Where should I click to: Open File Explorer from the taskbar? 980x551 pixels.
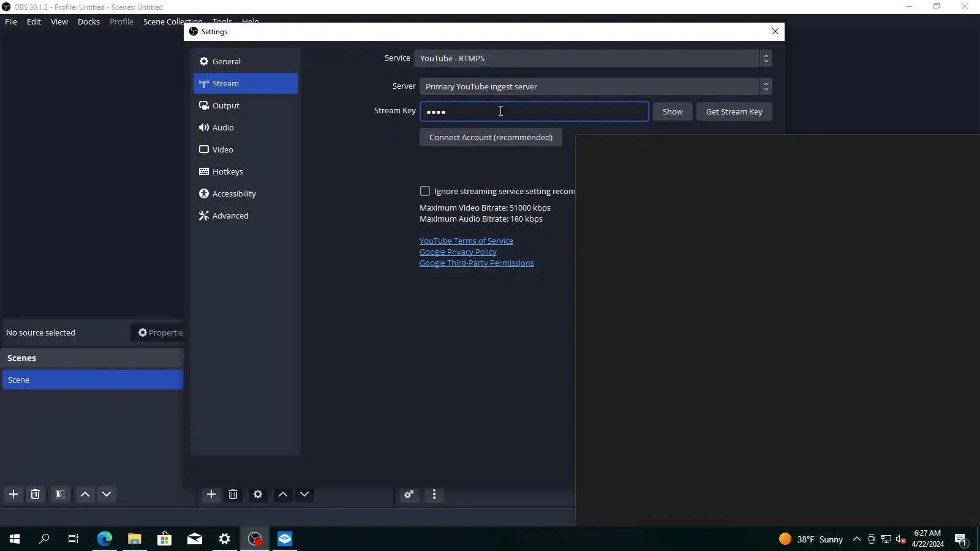point(135,539)
